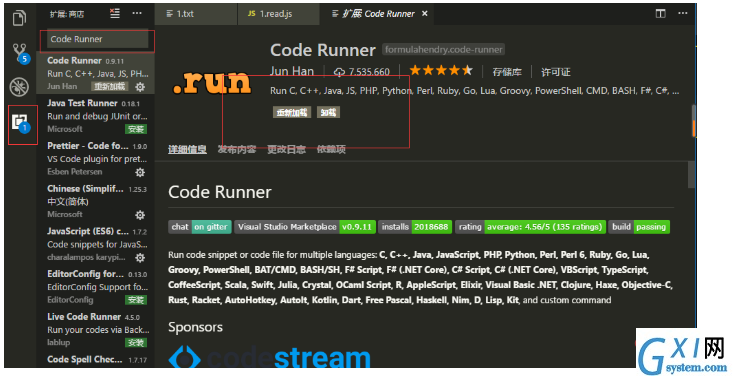Install the Java Test Runner extension
The width and height of the screenshot is (734, 376).
pyautogui.click(x=136, y=129)
